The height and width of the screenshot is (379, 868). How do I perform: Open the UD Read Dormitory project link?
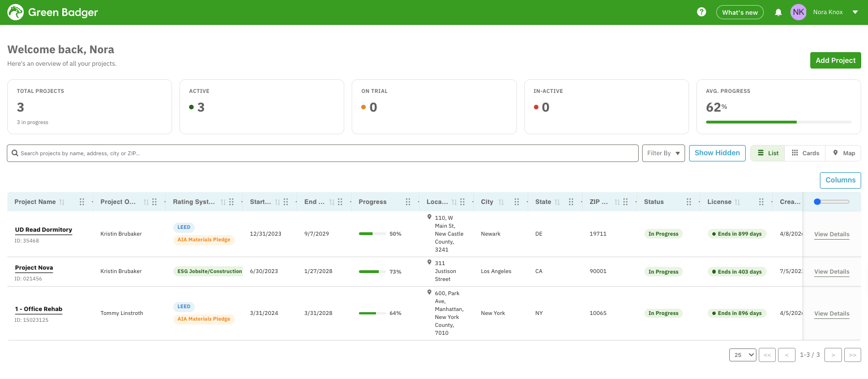(x=44, y=230)
